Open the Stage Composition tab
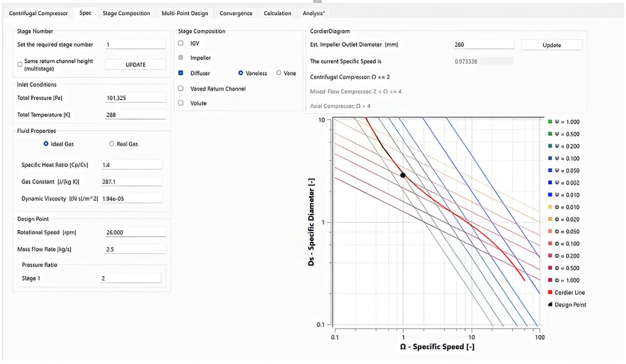 pyautogui.click(x=126, y=13)
